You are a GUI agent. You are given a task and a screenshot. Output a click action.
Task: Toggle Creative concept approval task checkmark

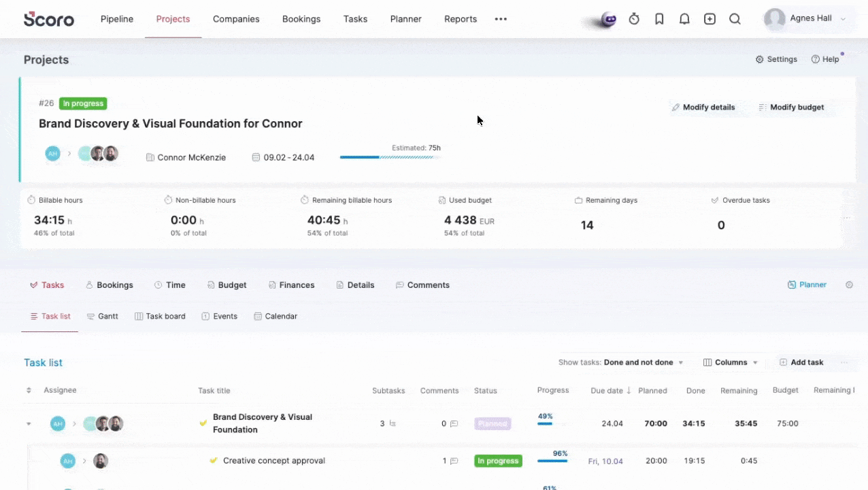click(x=214, y=461)
